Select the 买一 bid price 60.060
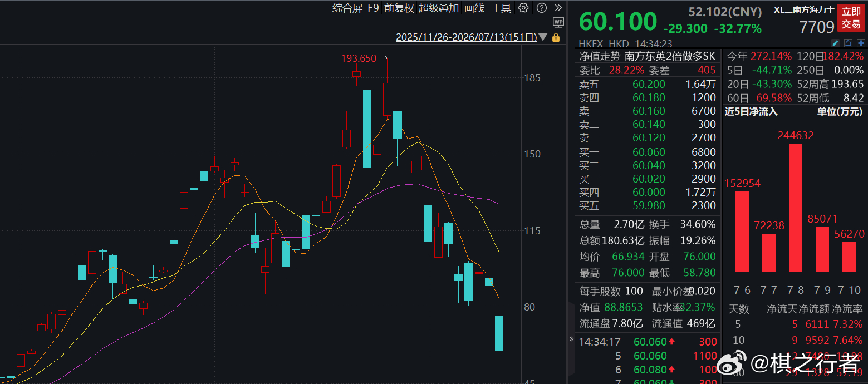 click(649, 152)
